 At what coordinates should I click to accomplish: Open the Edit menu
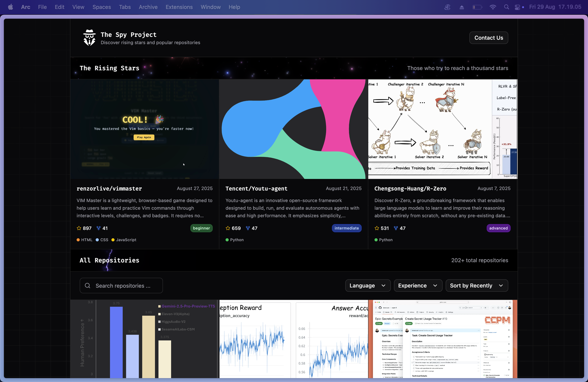[x=59, y=7]
